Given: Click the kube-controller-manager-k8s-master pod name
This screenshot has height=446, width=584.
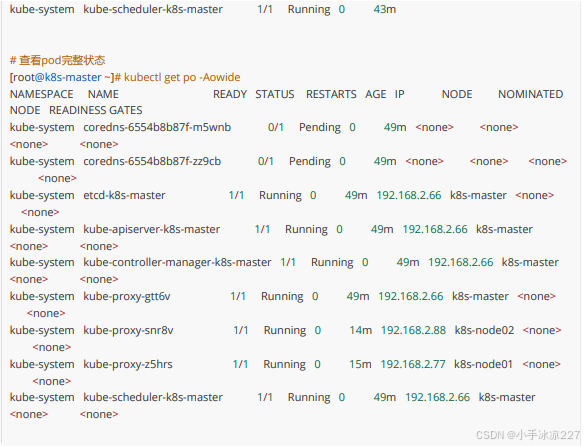Looking at the screenshot, I should (x=177, y=262).
